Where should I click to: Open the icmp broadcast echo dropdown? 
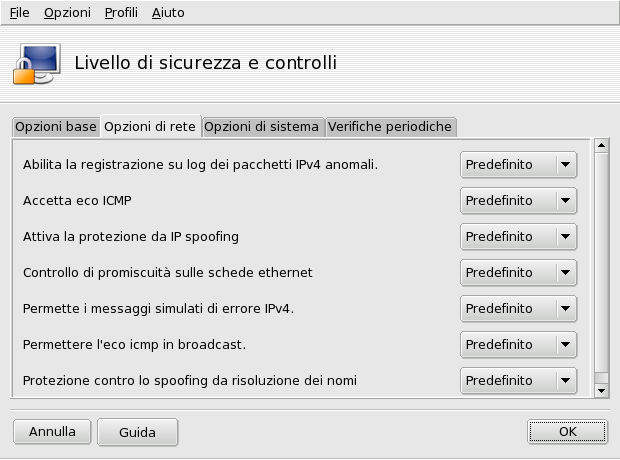(518, 345)
